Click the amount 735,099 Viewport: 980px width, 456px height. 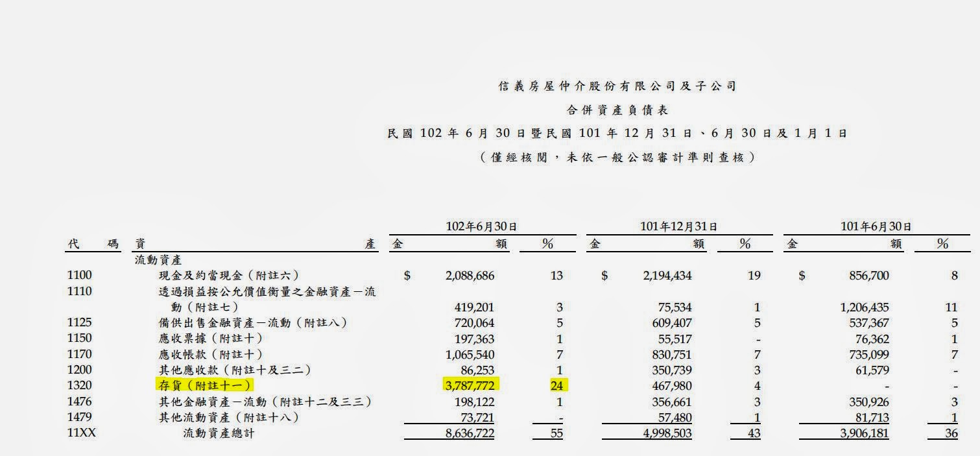pos(869,354)
